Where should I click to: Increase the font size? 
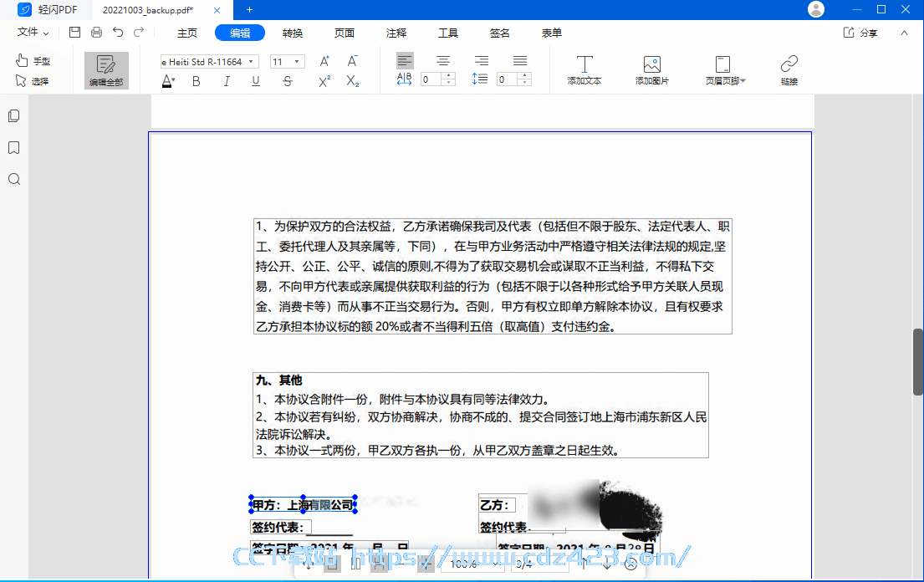coord(324,61)
